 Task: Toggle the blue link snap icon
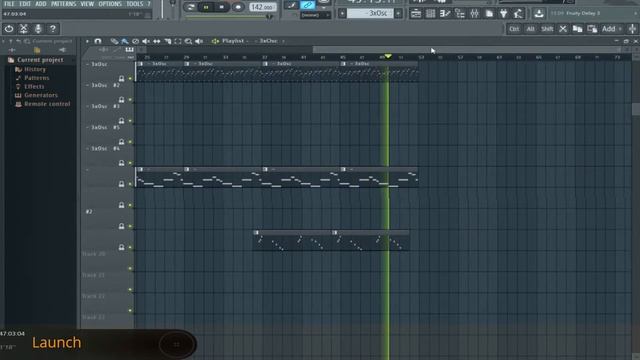point(307,5)
